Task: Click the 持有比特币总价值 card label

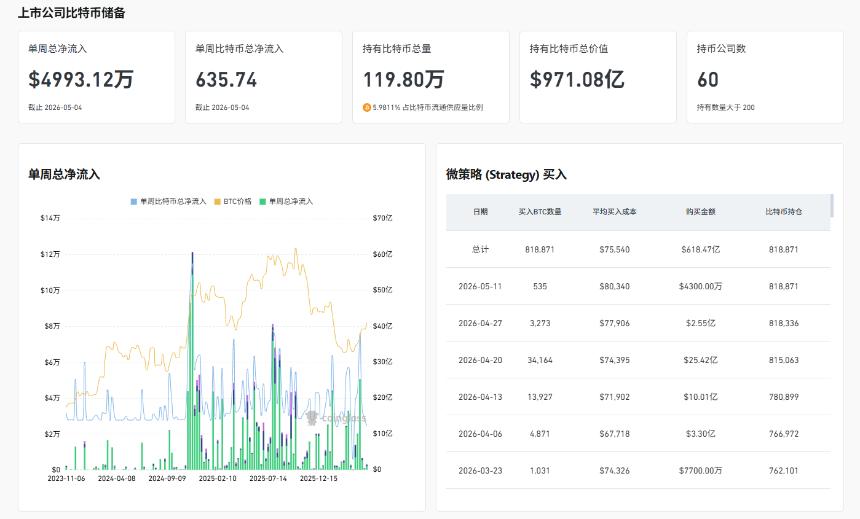Action: (x=569, y=49)
